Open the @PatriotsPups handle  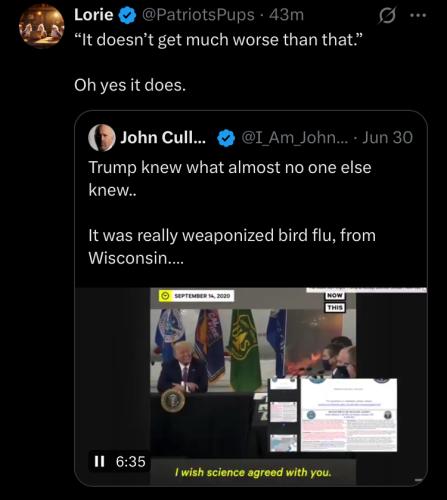[x=198, y=15]
